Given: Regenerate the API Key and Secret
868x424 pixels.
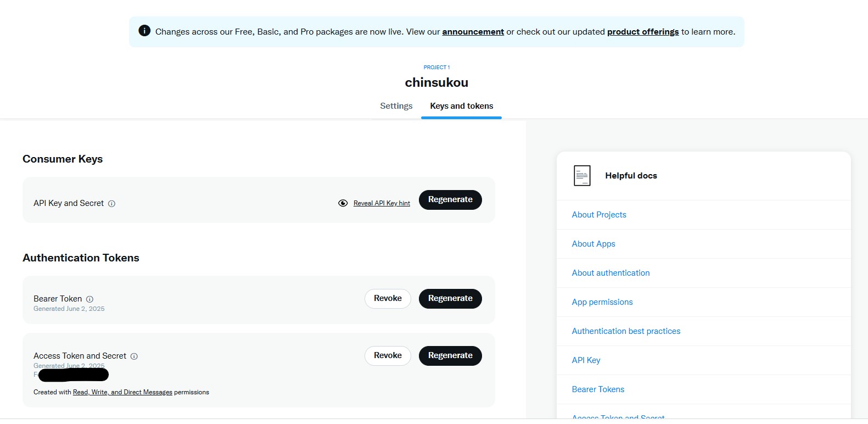Looking at the screenshot, I should (450, 200).
